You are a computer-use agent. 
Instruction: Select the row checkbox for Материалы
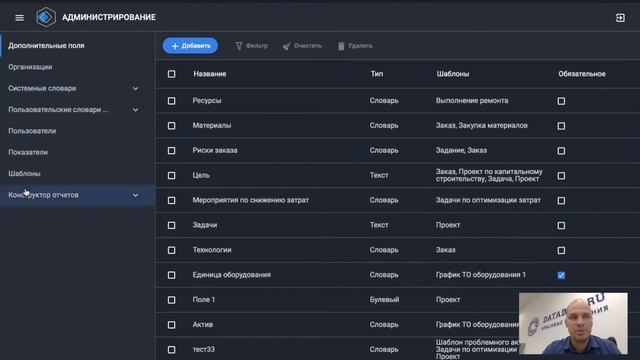[x=171, y=126]
